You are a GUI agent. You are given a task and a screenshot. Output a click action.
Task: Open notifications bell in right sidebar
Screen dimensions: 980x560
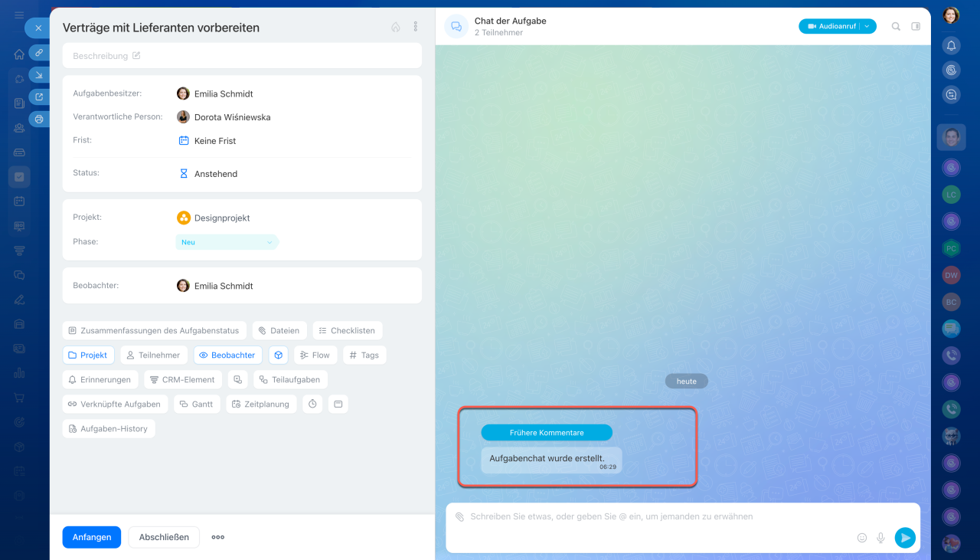click(x=951, y=46)
